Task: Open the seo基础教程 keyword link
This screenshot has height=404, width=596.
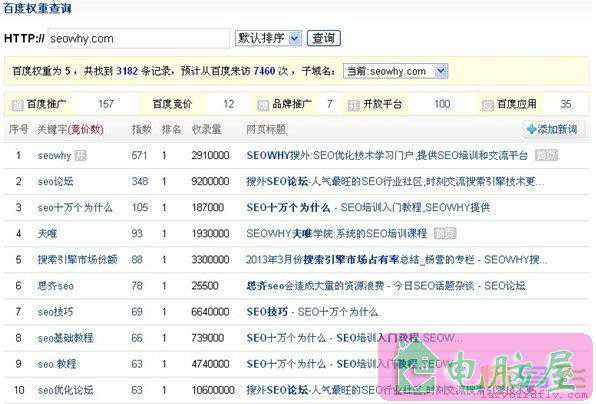Action: pyautogui.click(x=65, y=337)
